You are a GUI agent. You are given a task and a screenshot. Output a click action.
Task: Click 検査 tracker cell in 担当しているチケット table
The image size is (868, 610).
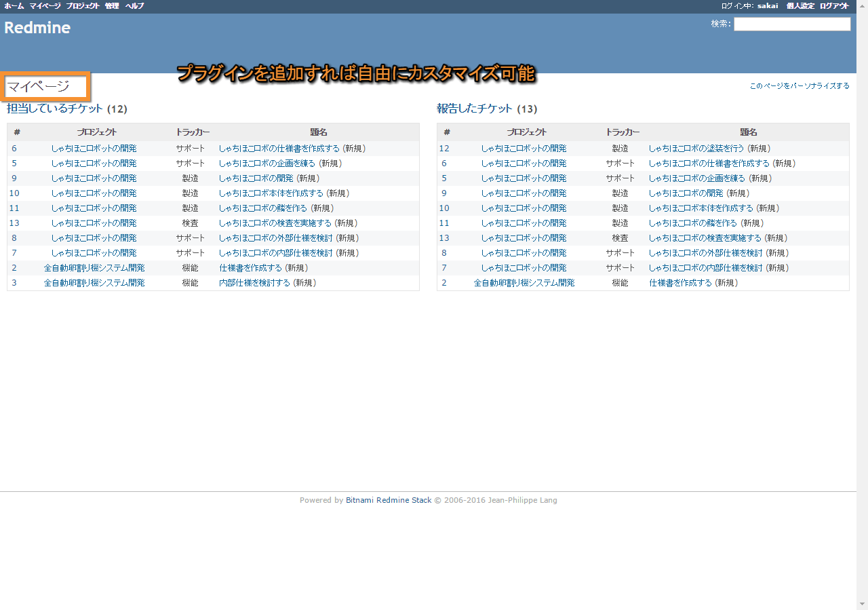coord(190,223)
